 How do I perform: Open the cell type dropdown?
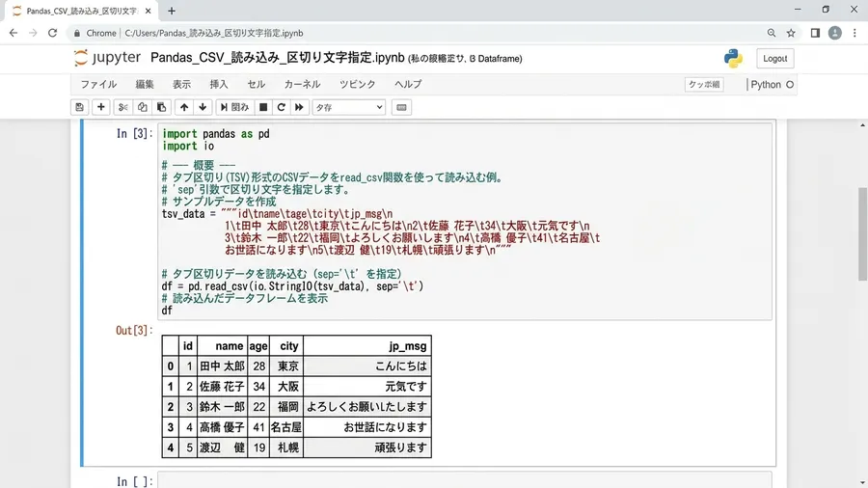[x=349, y=107]
